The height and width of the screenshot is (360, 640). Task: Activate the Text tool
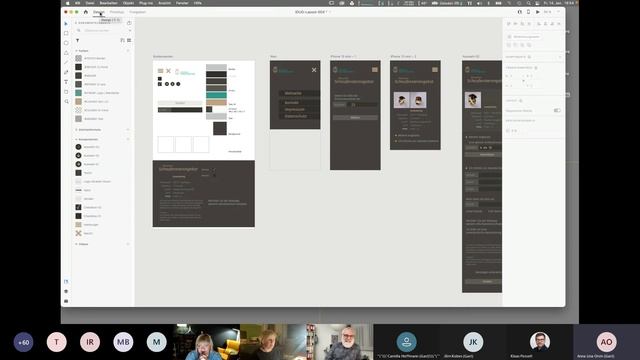[66, 82]
